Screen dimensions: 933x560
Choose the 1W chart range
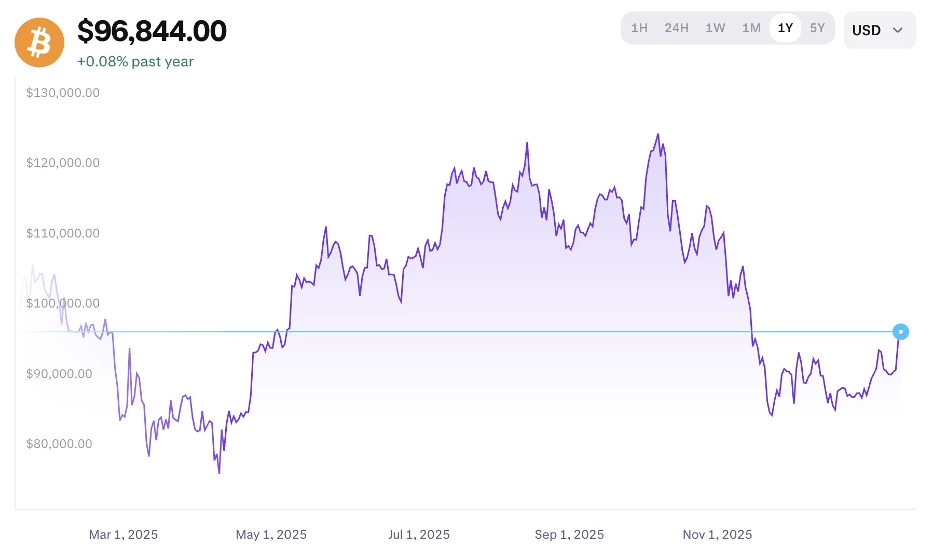tap(715, 28)
